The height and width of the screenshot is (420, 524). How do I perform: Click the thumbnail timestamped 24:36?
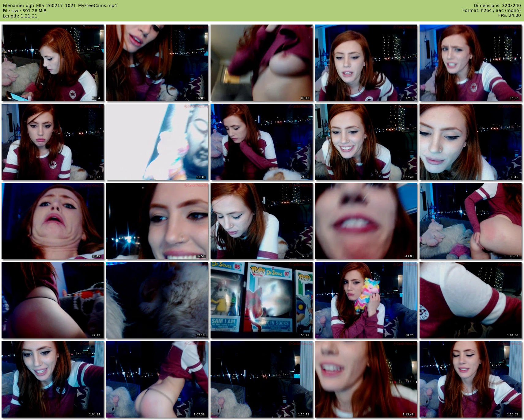pos(261,142)
